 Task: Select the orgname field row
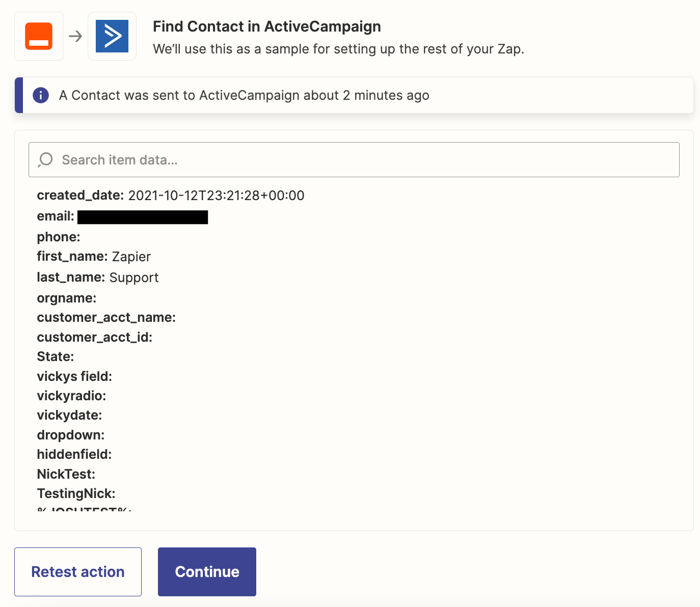(67, 298)
